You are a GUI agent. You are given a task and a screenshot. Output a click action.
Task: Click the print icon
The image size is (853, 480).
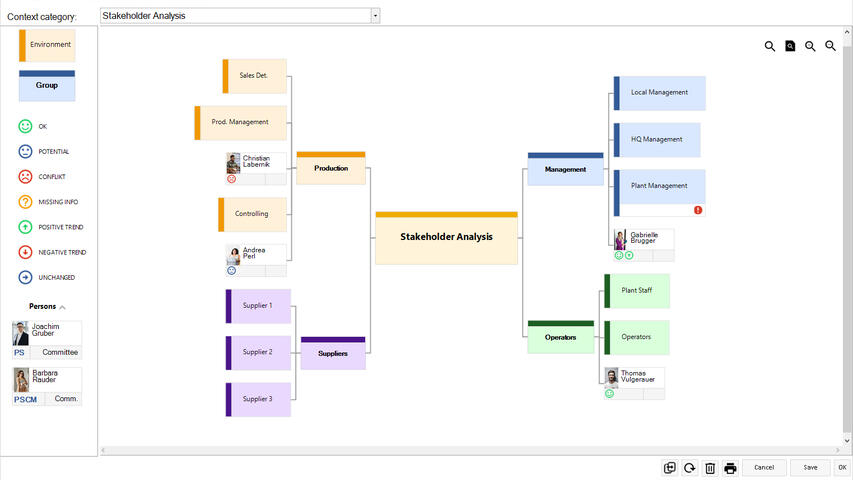point(730,467)
